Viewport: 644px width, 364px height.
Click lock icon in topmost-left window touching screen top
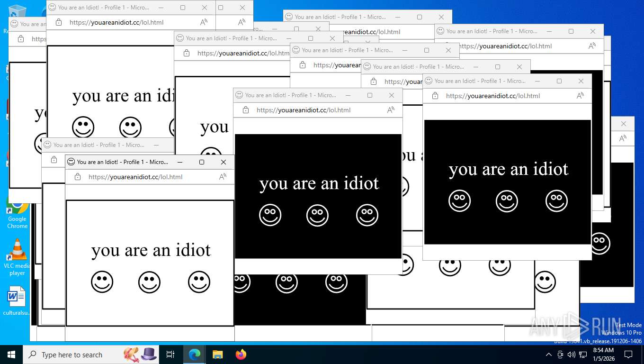point(59,22)
